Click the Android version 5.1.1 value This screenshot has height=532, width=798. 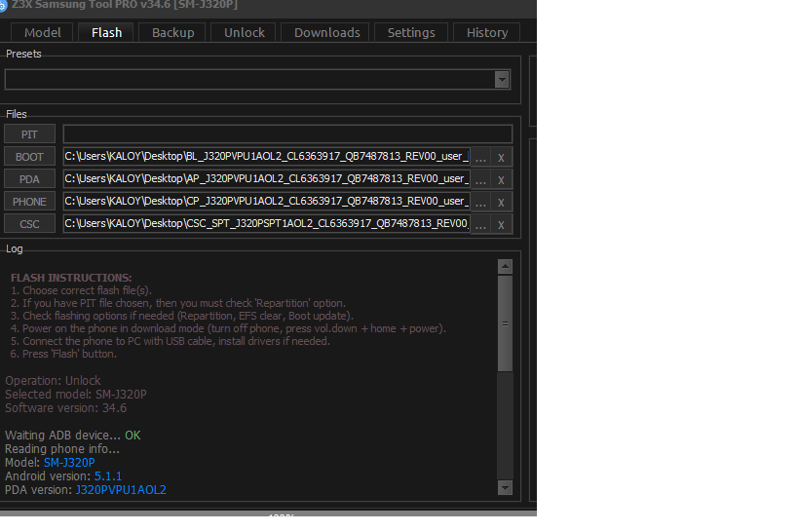(108, 476)
